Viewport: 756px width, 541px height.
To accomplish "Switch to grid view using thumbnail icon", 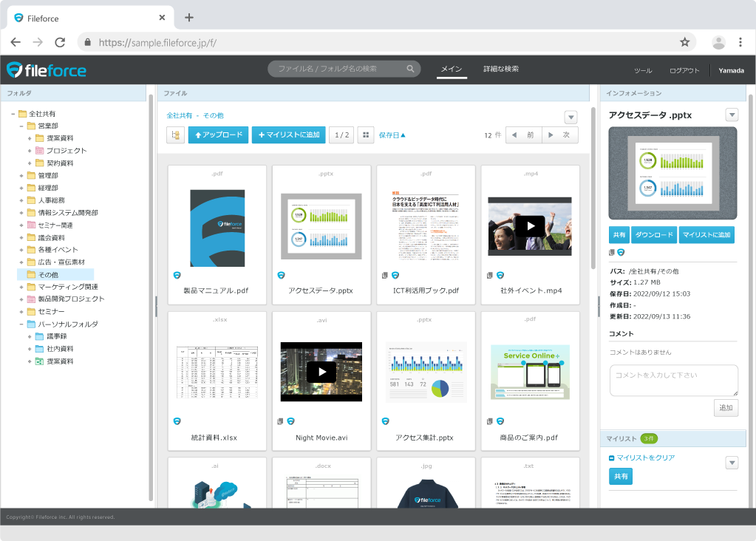I will click(366, 135).
